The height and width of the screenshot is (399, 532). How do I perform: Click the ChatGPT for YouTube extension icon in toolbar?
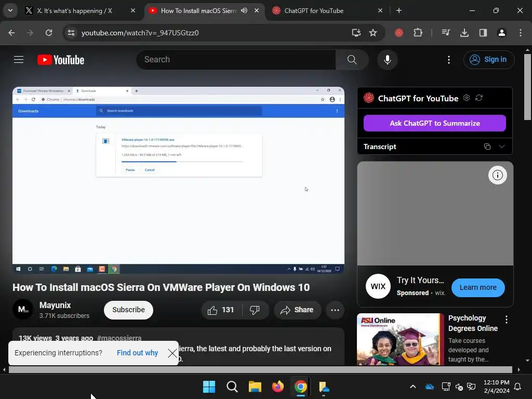[x=398, y=33]
